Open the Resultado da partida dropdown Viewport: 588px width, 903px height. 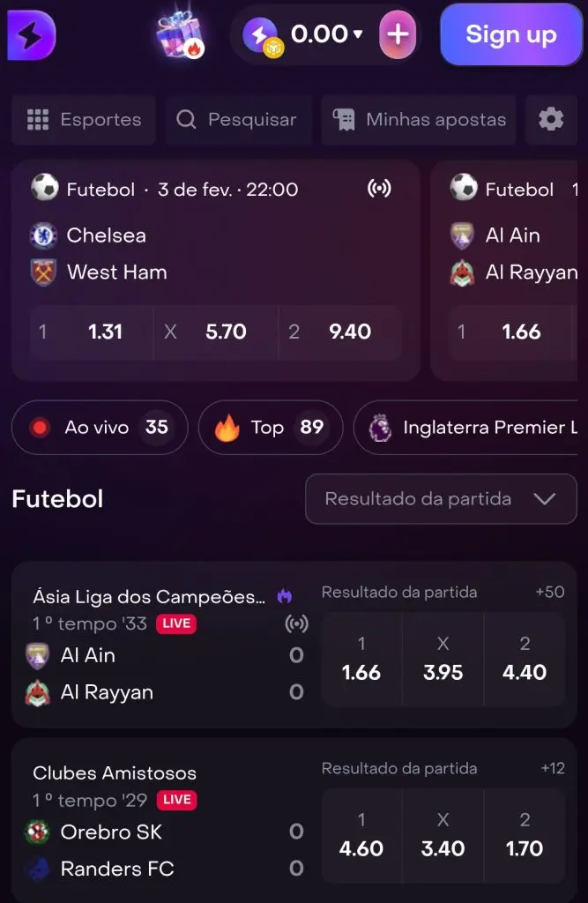[440, 499]
